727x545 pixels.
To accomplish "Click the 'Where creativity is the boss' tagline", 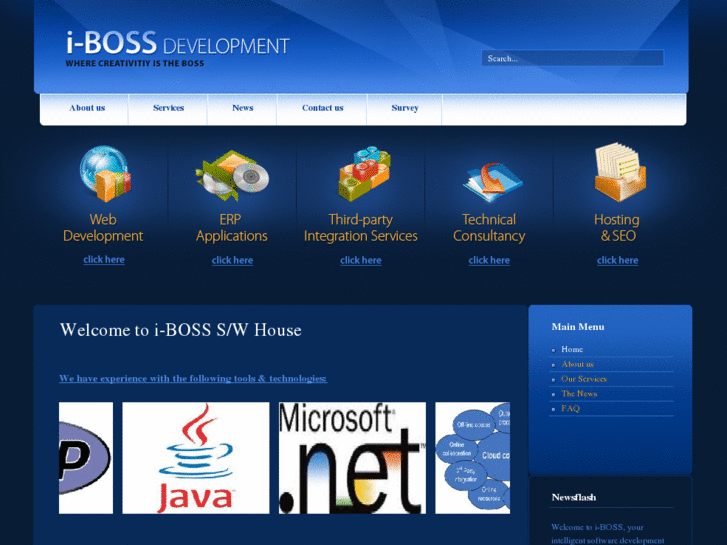I will pos(135,64).
